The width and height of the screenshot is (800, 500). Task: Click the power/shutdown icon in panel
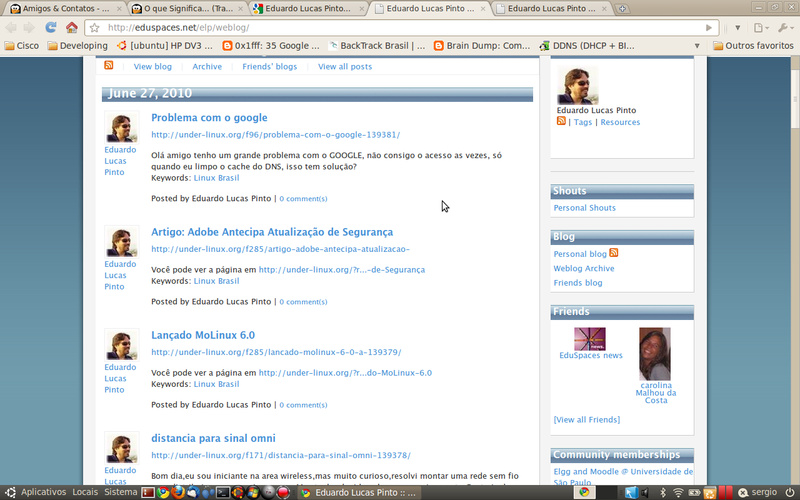[789, 492]
